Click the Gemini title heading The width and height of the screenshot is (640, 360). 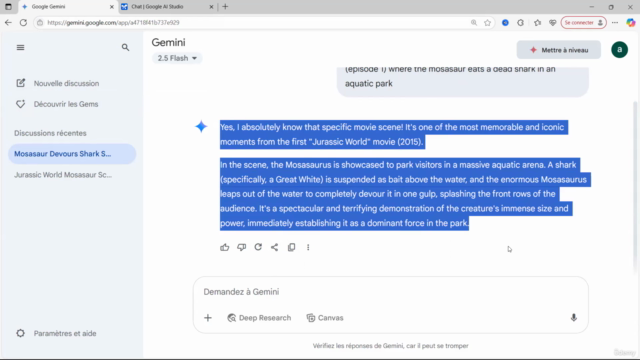pos(168,42)
